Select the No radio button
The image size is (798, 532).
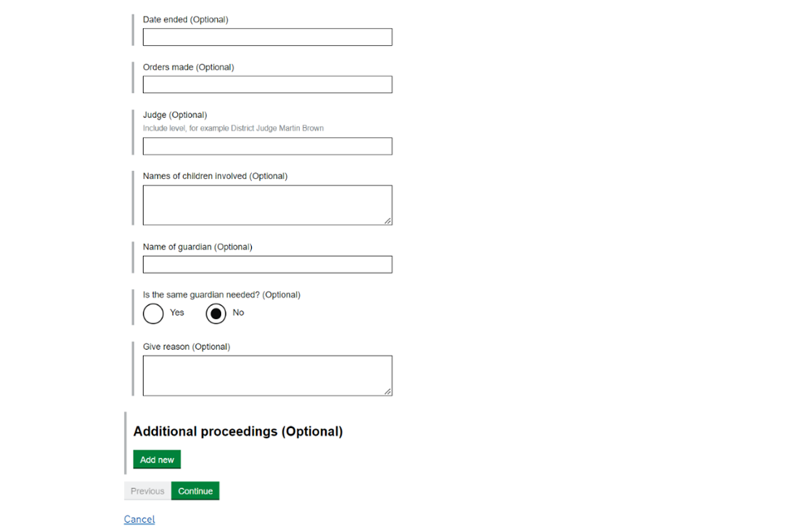pyautogui.click(x=216, y=313)
